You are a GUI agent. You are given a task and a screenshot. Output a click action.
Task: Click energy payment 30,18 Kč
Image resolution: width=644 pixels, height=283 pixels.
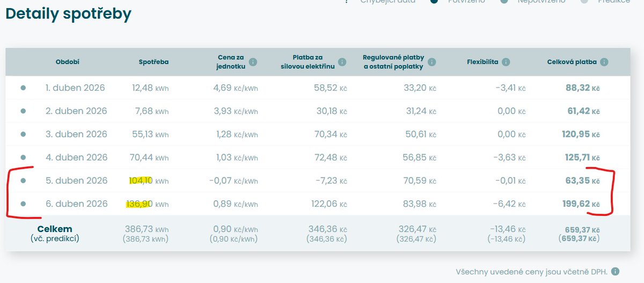point(331,111)
